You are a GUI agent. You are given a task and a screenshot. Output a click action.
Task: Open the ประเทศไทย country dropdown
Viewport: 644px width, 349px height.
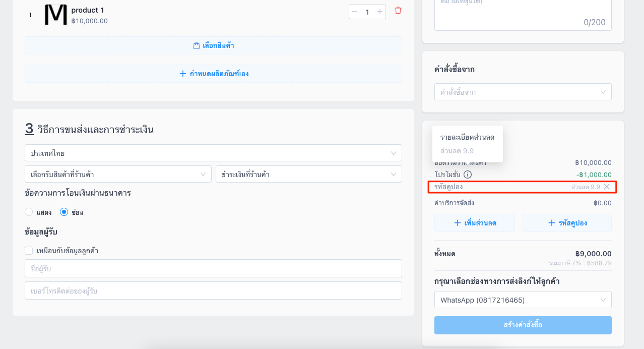[x=213, y=153]
